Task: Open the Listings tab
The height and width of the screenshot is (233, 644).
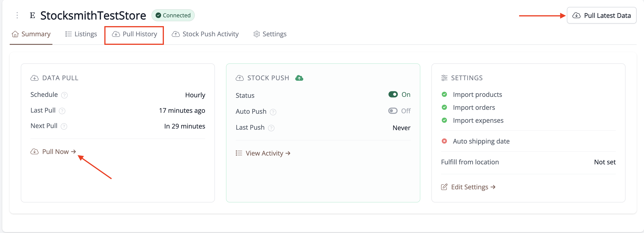Action: point(81,34)
